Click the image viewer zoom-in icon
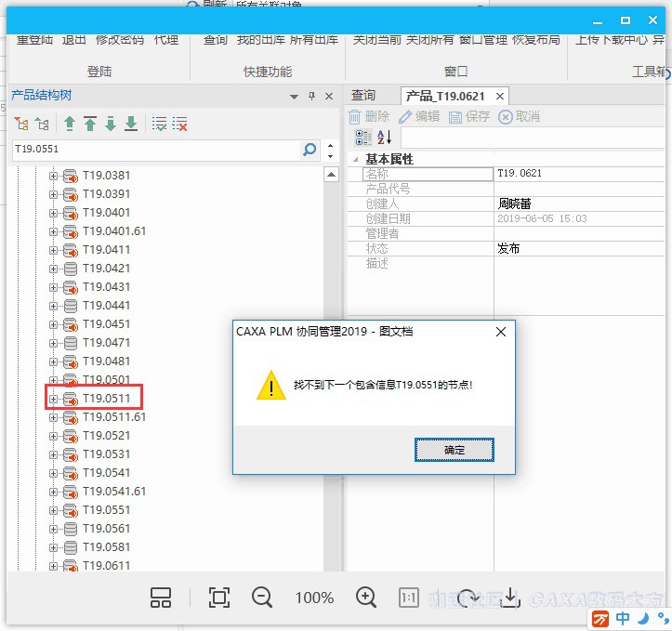The height and width of the screenshot is (631, 672). [366, 598]
